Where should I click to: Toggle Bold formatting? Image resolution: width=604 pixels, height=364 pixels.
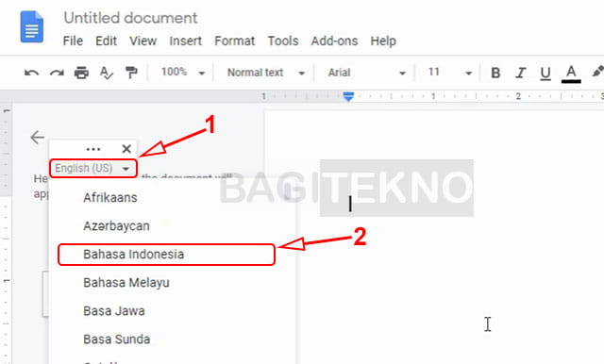[x=495, y=73]
